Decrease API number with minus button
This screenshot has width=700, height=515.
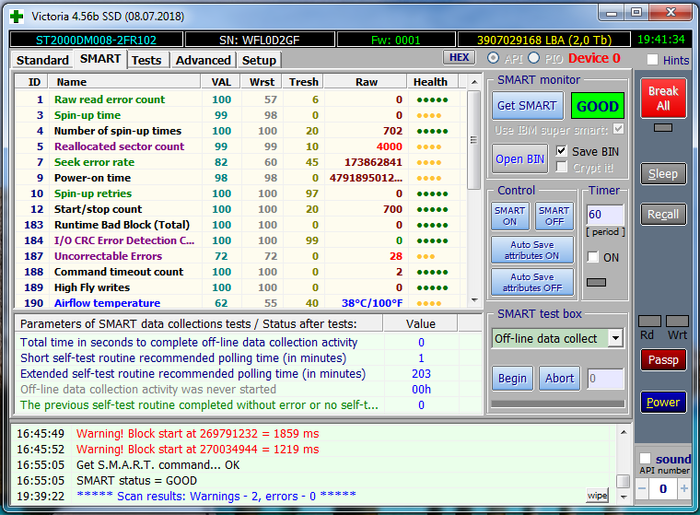[x=642, y=489]
